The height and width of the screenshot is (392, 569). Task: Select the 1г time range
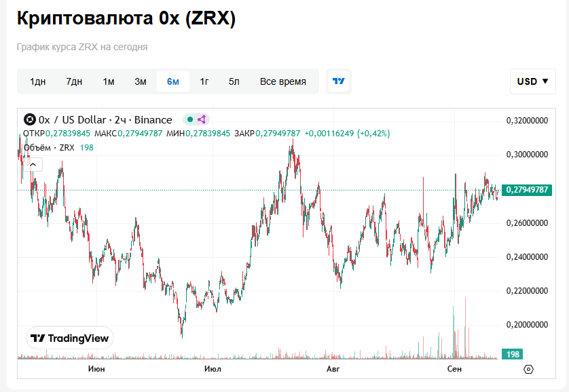pyautogui.click(x=204, y=81)
